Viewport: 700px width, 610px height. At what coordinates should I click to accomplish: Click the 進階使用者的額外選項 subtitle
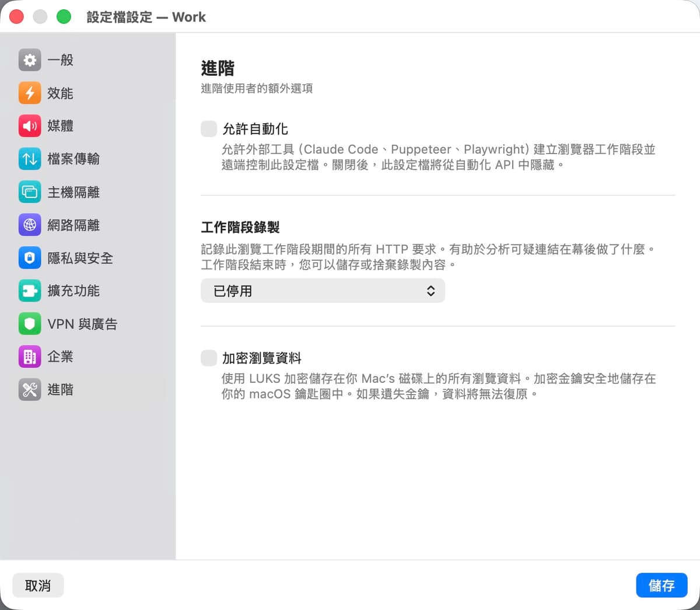coord(257,88)
